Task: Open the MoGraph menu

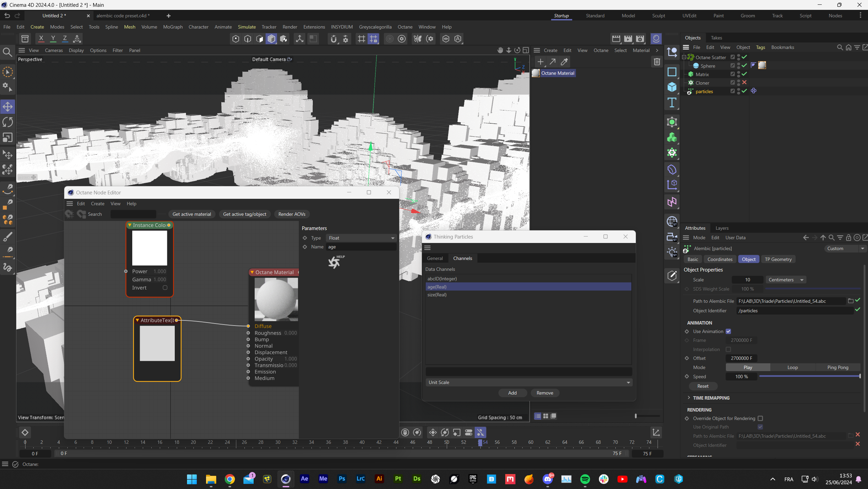Action: click(173, 27)
